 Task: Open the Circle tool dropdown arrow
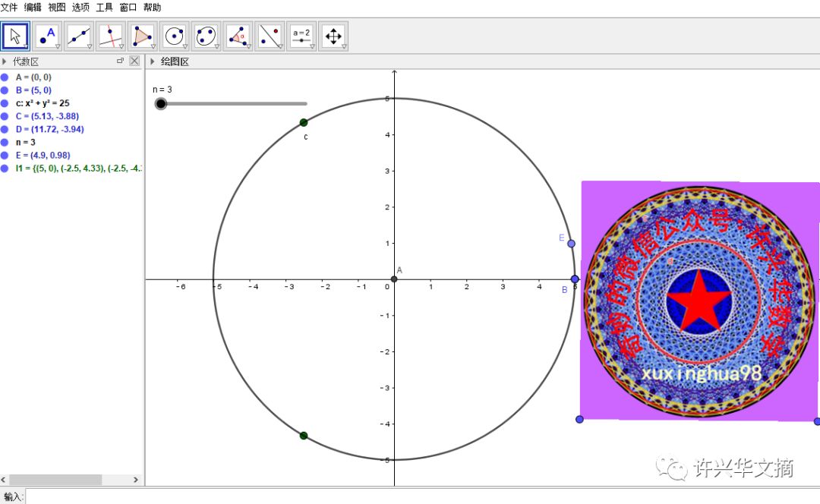pos(184,46)
